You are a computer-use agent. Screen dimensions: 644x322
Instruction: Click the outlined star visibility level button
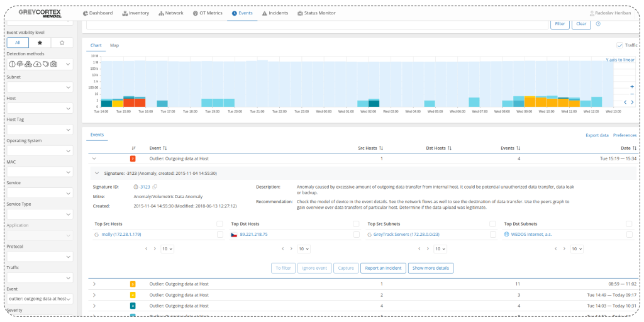62,43
